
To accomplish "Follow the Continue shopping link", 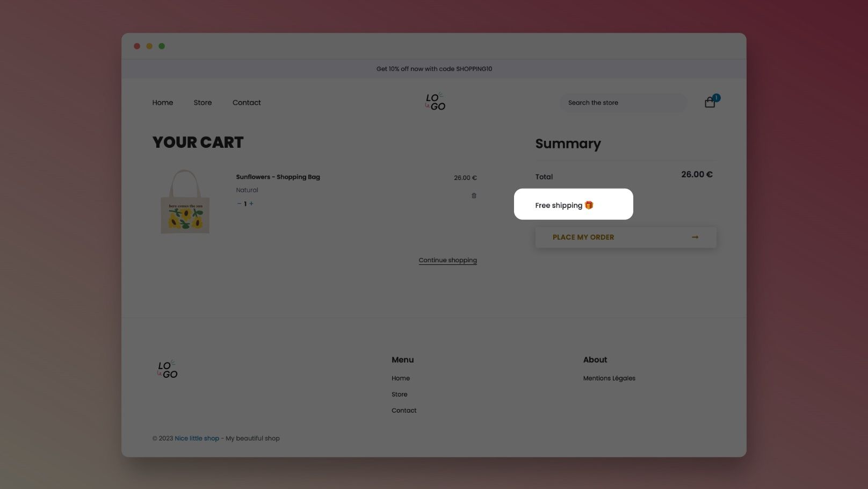I will coord(447,260).
